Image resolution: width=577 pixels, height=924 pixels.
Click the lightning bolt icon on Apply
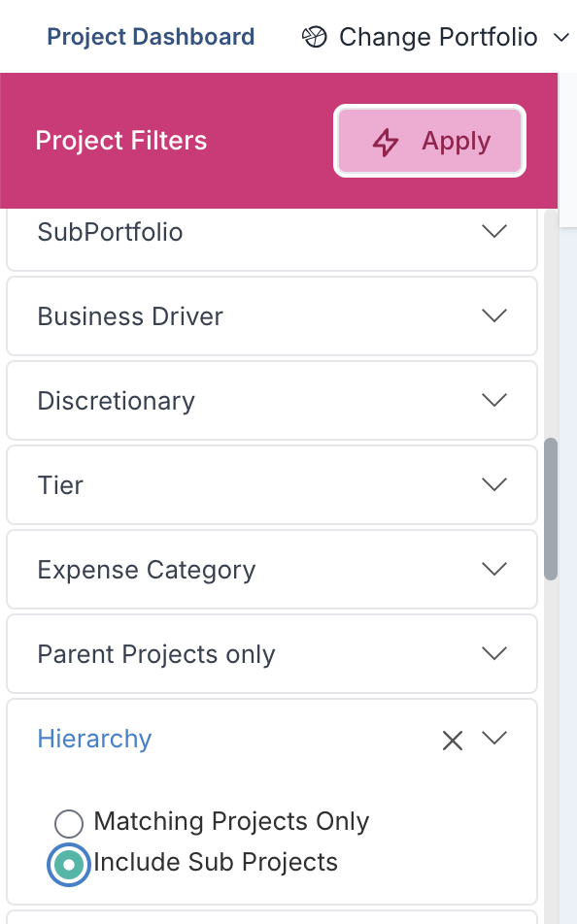[386, 142]
